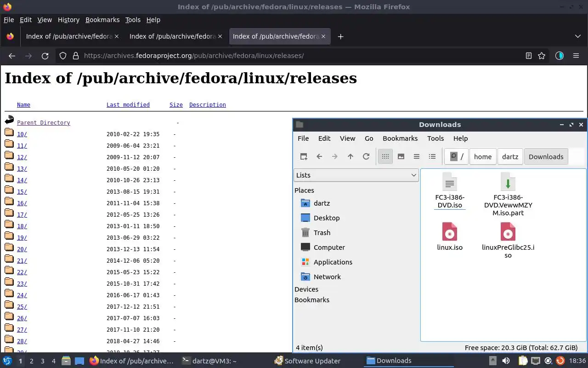Viewport: 588px width, 368px height.
Task: Close the second Firefox tab
Action: click(220, 36)
